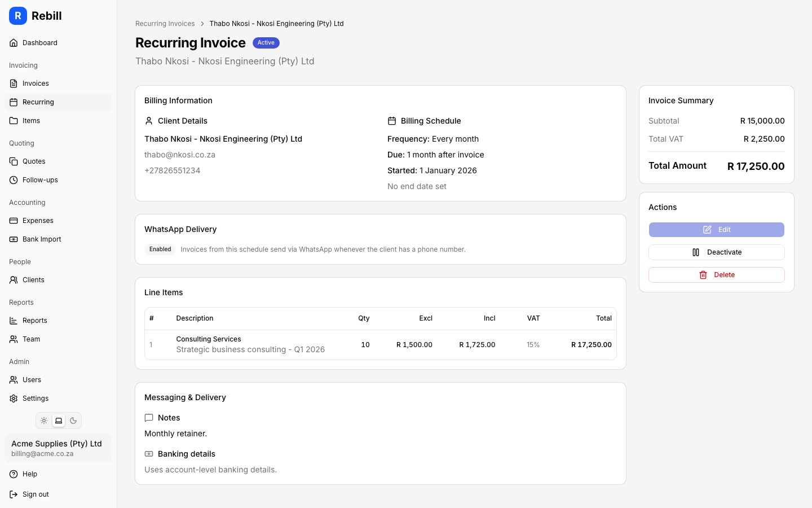Click the Enabled WhatsApp badge
The image size is (812, 508).
(160, 249)
